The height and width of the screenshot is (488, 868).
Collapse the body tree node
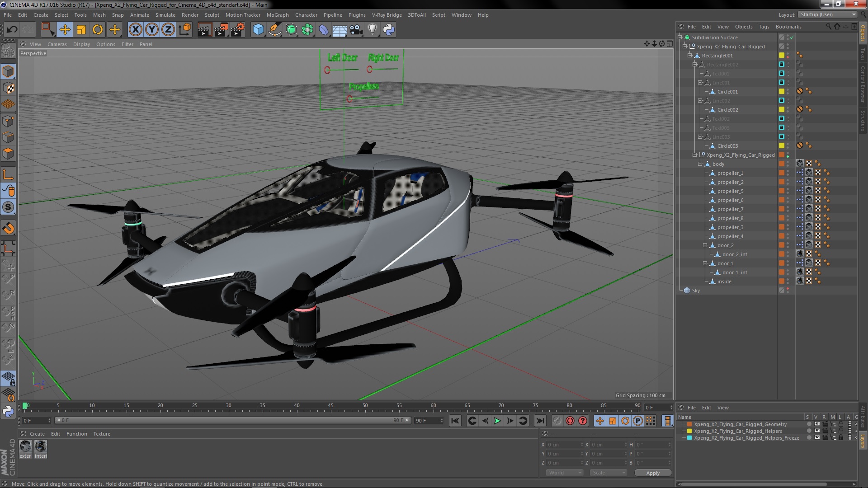700,164
